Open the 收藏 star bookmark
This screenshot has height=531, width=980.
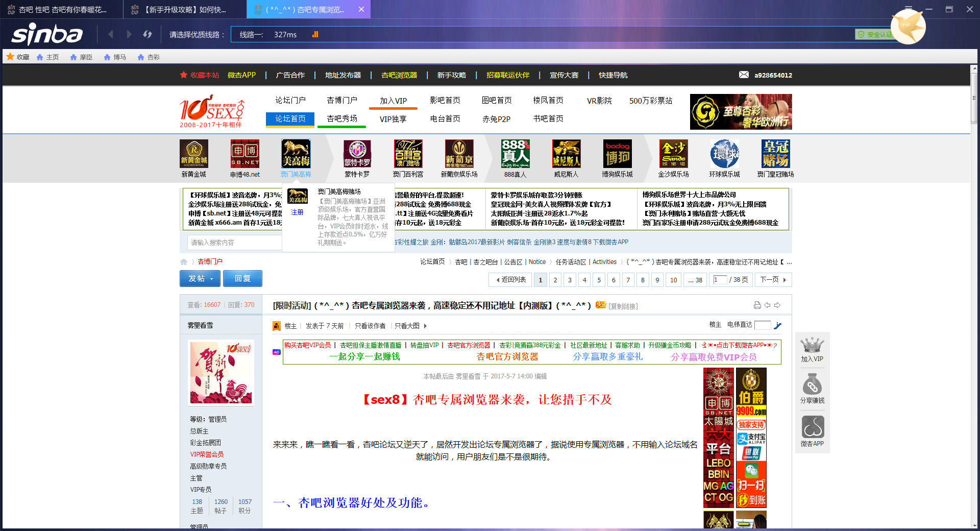pos(18,57)
